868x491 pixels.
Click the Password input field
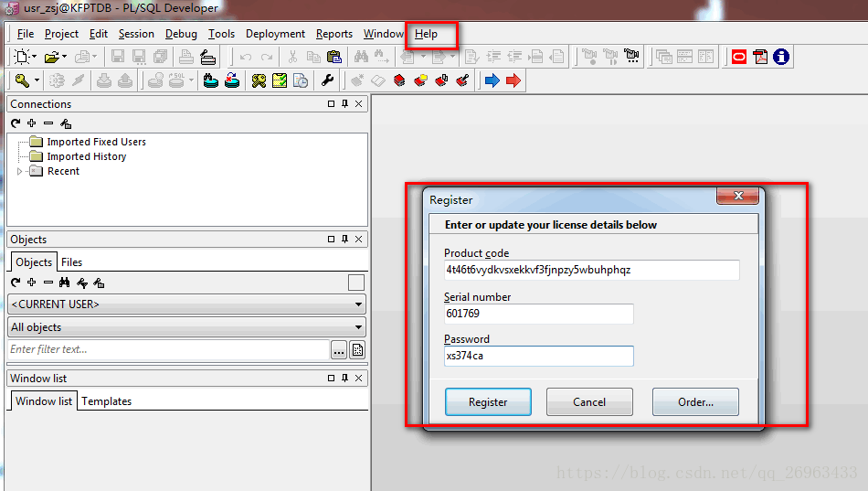pos(539,356)
